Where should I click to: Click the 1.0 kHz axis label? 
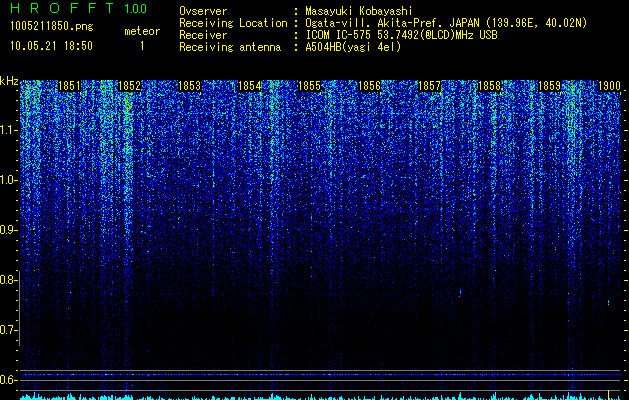[x=8, y=180]
